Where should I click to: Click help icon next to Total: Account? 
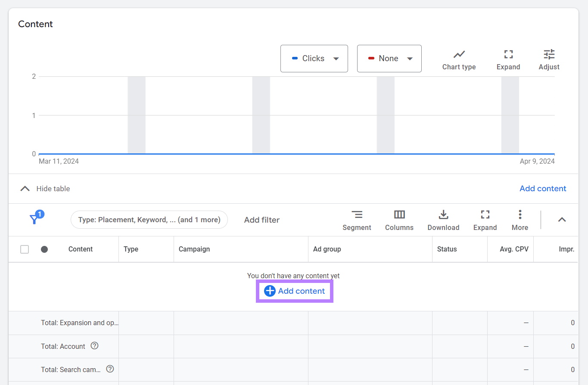95,346
